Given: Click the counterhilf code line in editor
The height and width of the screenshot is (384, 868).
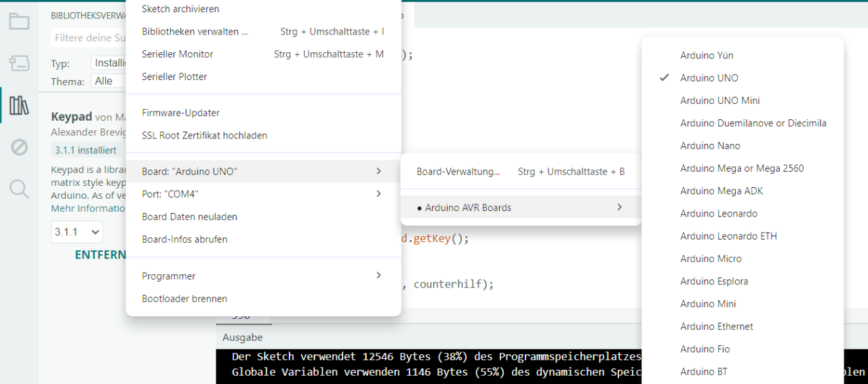Looking at the screenshot, I should [x=448, y=284].
